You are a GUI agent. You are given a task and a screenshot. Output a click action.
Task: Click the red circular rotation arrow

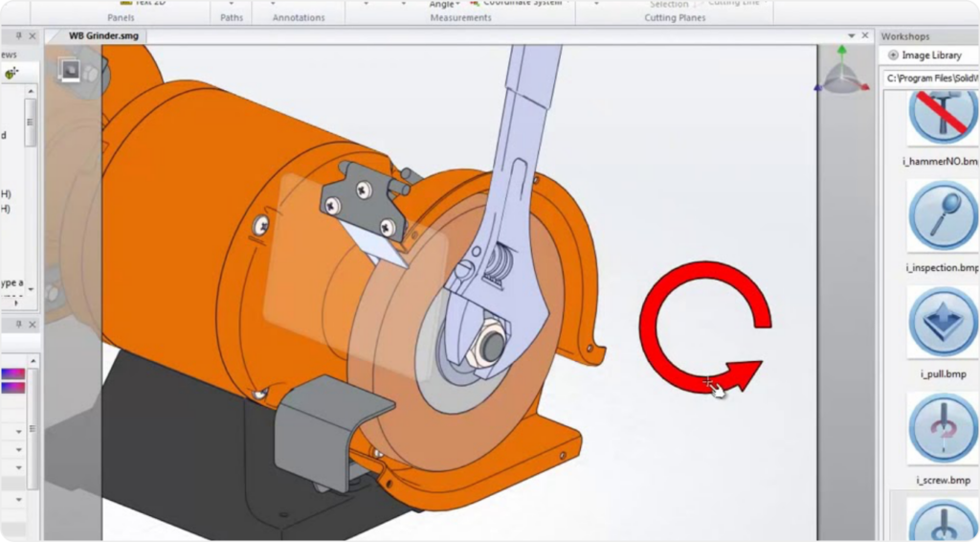coord(703,326)
